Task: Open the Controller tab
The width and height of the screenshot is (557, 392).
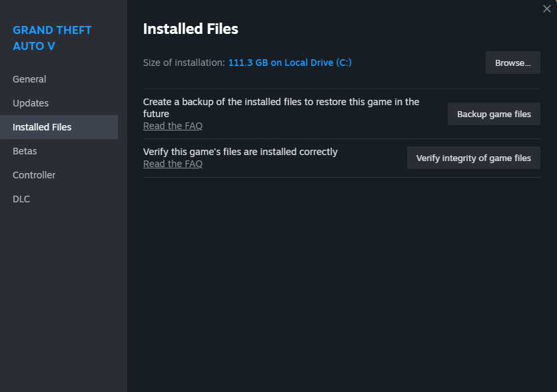Action: click(x=34, y=175)
